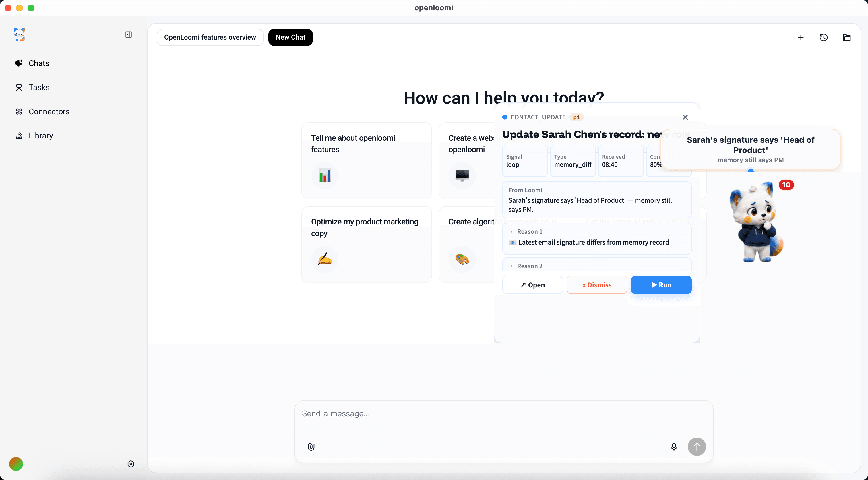
Task: Click the microphone voice input icon
Action: coord(674,447)
